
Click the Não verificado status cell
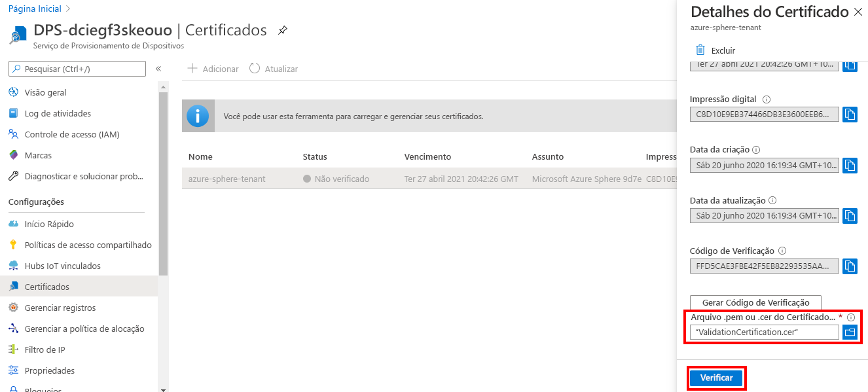336,179
